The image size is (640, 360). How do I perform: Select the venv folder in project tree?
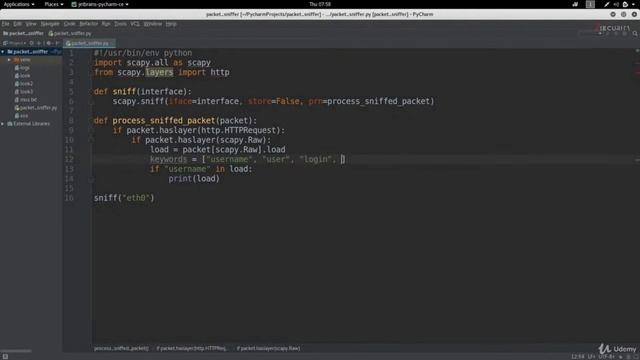coord(22,60)
